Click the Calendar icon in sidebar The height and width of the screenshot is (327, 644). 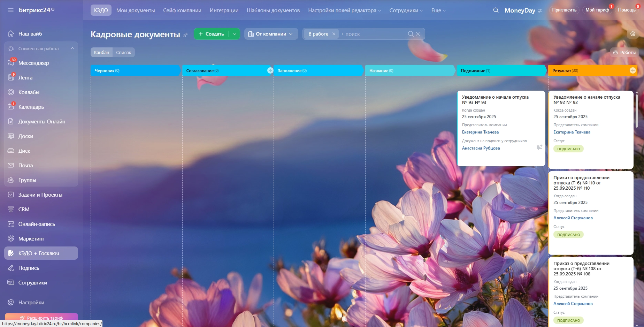pos(11,107)
